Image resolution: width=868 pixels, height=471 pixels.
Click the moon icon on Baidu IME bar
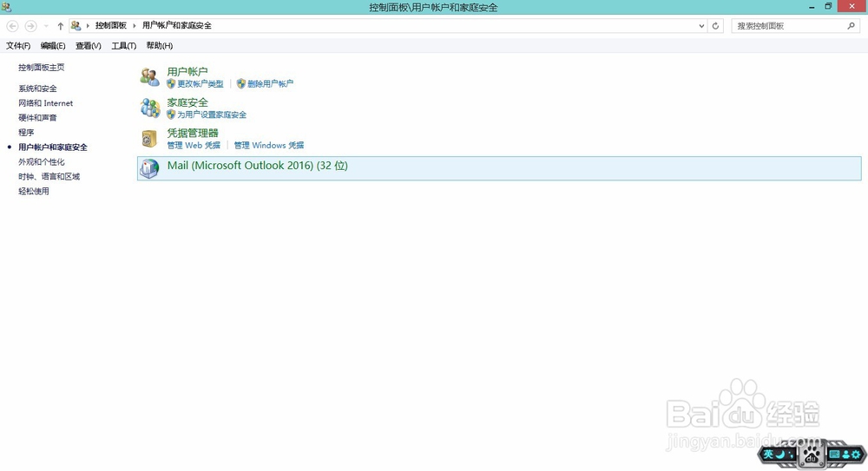point(780,455)
